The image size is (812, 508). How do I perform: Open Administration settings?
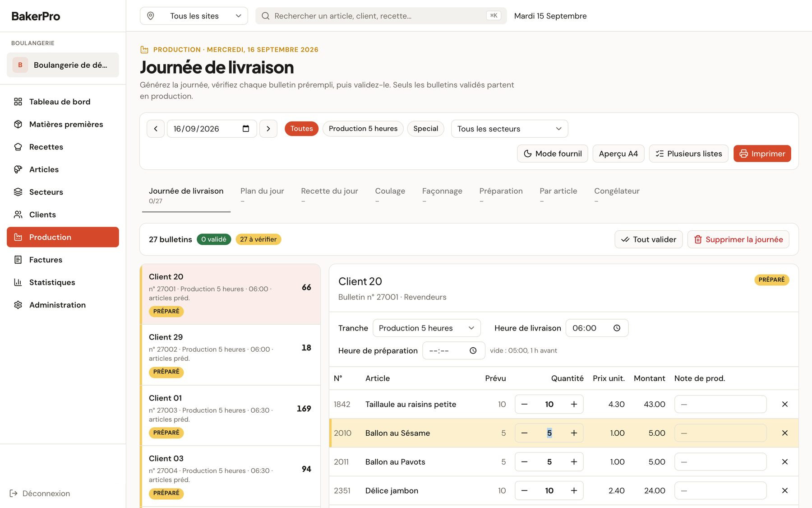63,305
